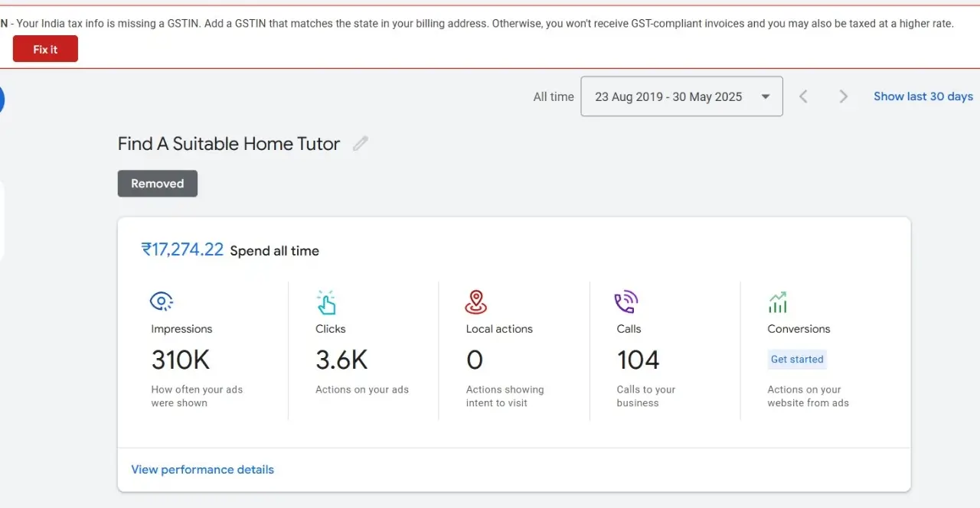Click the blue circle at the left edge
The height and width of the screenshot is (508, 980).
tap(2, 99)
